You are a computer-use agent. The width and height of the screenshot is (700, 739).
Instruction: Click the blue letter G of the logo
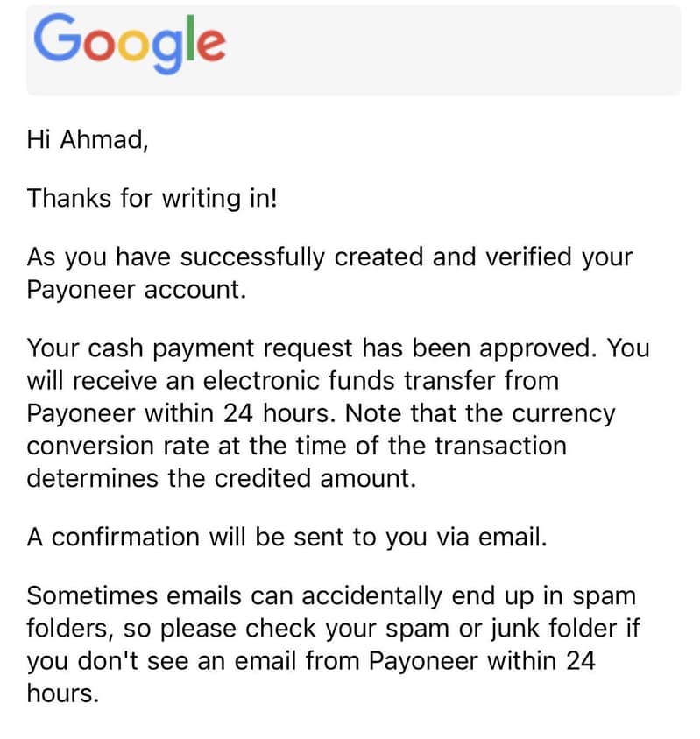click(x=57, y=38)
